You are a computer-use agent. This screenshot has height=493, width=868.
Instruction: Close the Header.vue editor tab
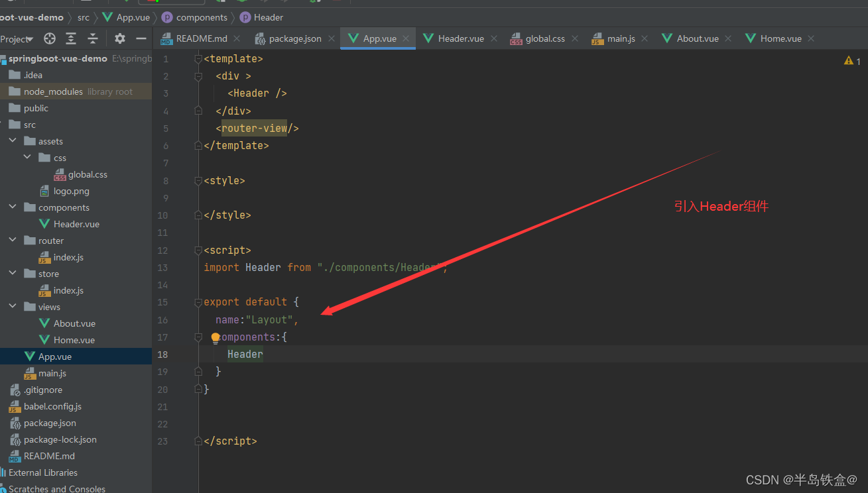tap(494, 39)
